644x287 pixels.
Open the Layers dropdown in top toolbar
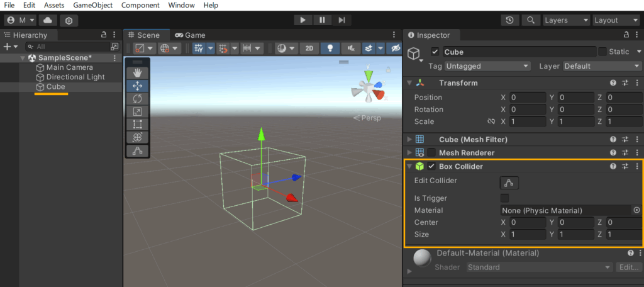[x=567, y=20]
